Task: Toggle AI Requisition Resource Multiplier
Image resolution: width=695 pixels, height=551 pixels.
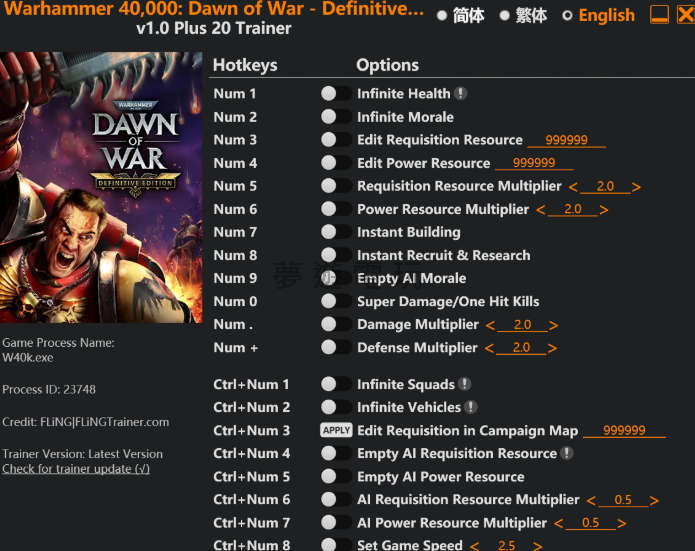Action: click(x=336, y=499)
